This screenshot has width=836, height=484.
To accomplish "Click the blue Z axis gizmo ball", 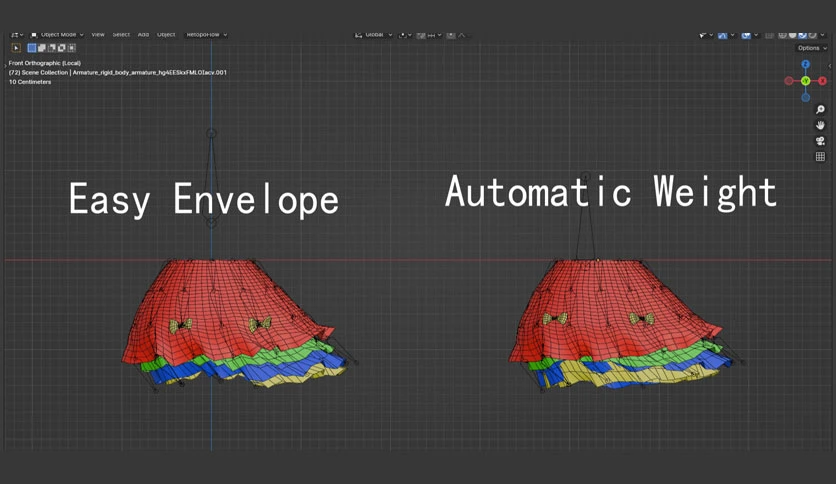I will [806, 64].
